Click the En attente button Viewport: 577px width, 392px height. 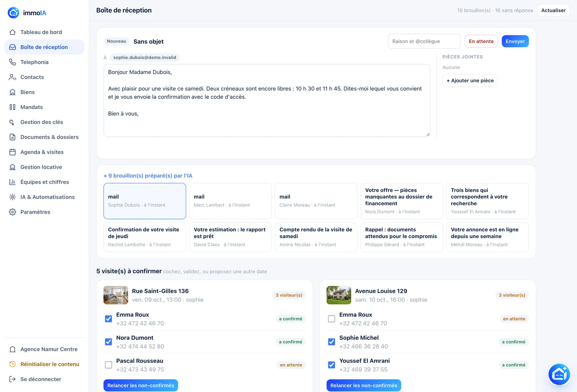[x=481, y=42]
